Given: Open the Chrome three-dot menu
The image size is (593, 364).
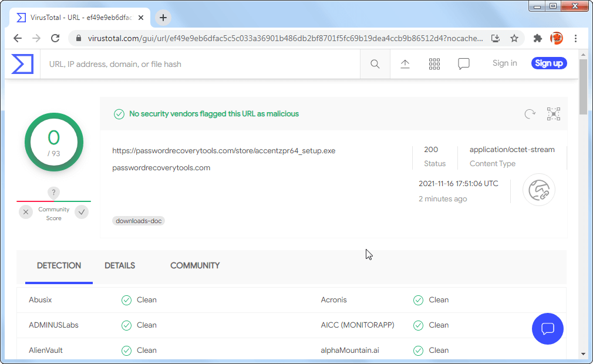Looking at the screenshot, I should click(575, 38).
